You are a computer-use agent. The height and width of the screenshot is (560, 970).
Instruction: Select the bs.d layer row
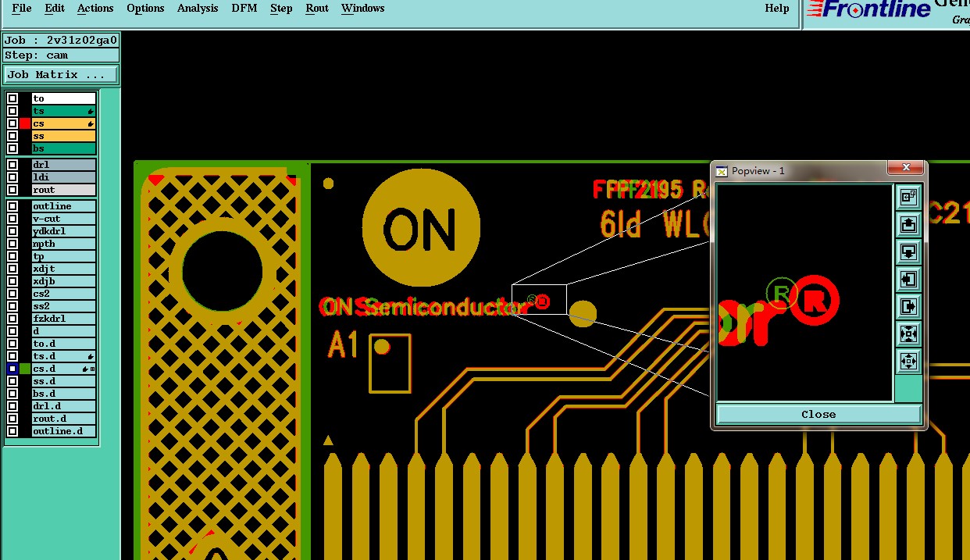click(x=63, y=394)
